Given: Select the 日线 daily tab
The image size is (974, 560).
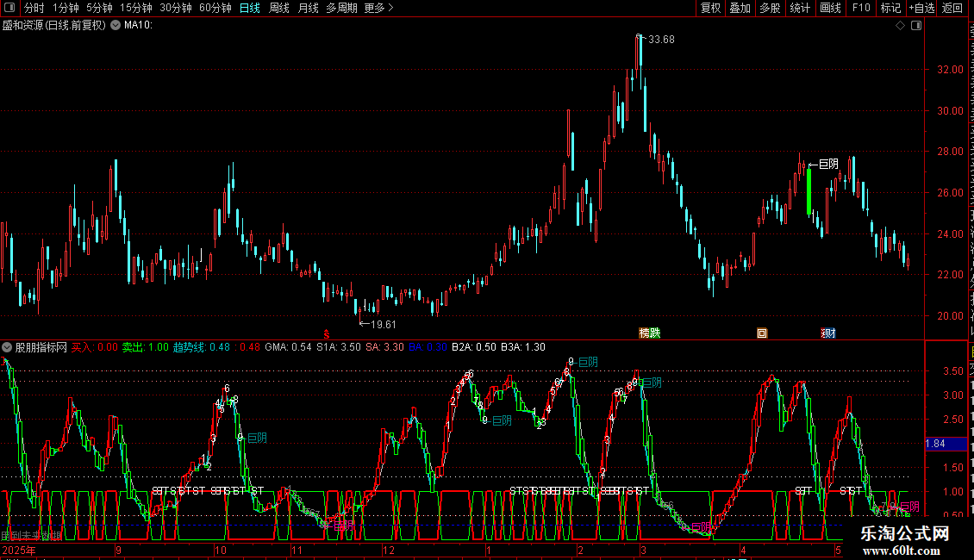Looking at the screenshot, I should click(x=250, y=8).
